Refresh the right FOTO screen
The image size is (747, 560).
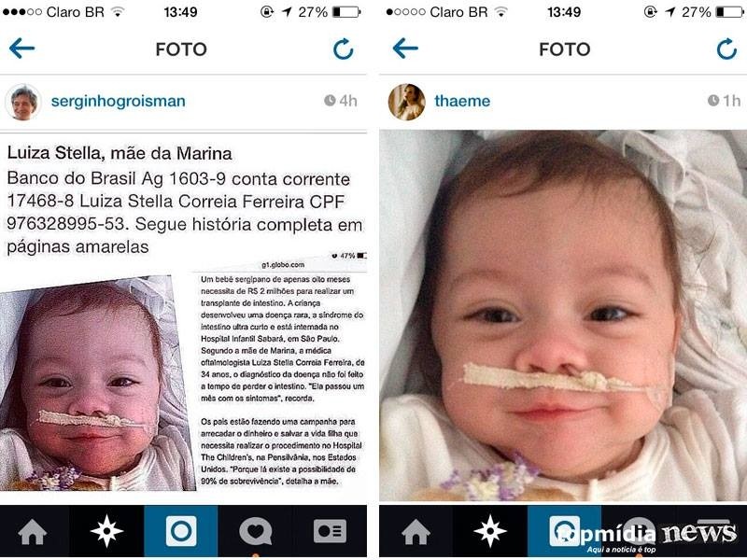(726, 49)
